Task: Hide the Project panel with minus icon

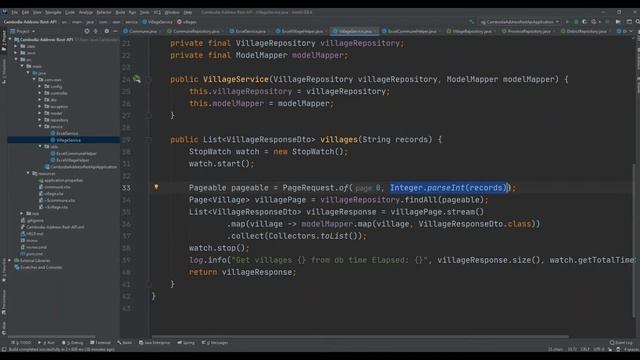Action: point(115,31)
